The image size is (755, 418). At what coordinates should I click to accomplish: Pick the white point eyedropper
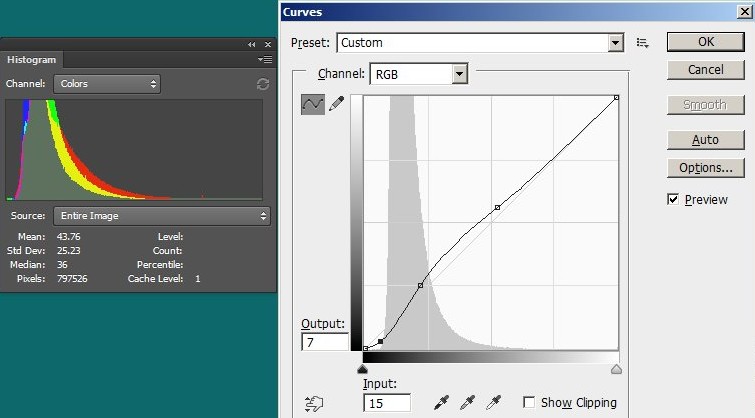(x=492, y=403)
